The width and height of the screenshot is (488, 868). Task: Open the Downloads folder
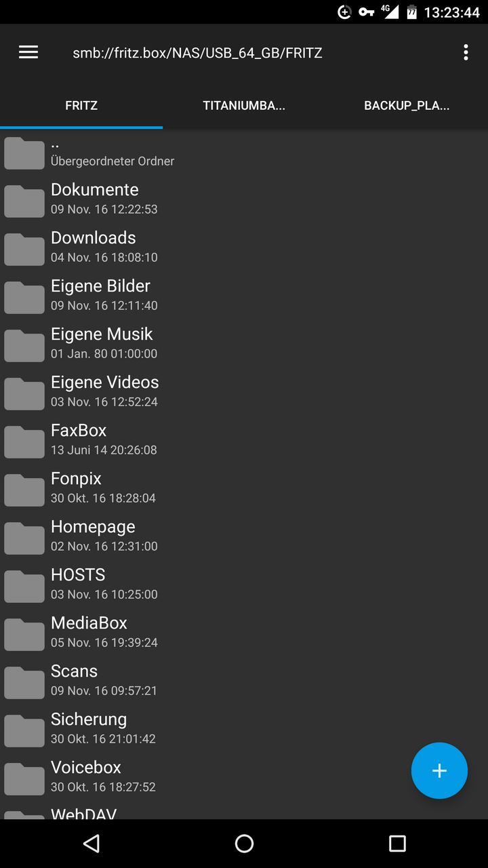(x=244, y=247)
